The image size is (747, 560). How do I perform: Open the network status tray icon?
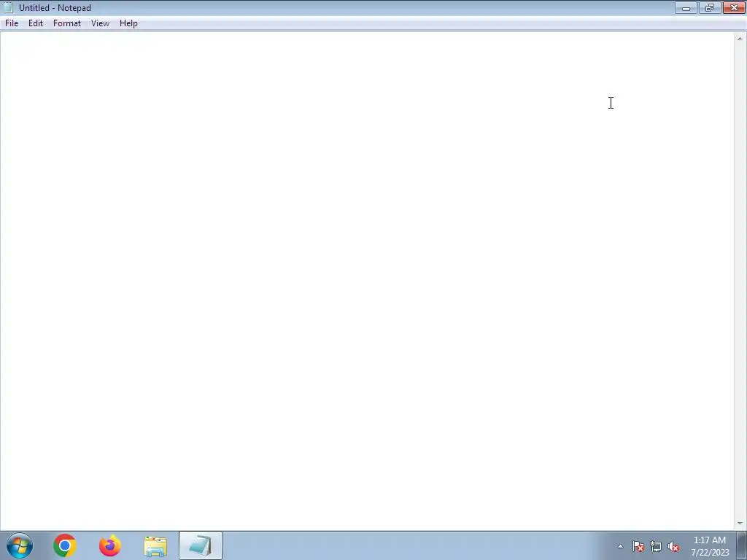click(x=656, y=547)
